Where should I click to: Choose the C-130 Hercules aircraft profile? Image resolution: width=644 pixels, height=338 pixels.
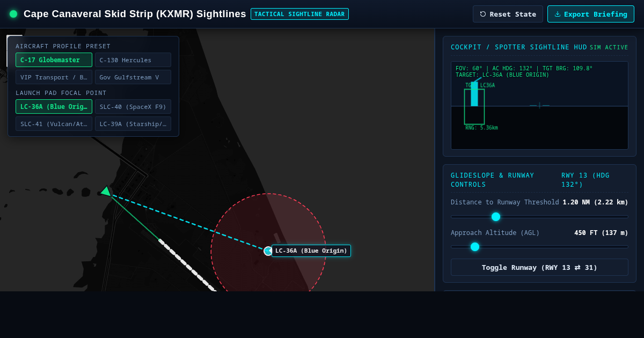click(x=133, y=60)
